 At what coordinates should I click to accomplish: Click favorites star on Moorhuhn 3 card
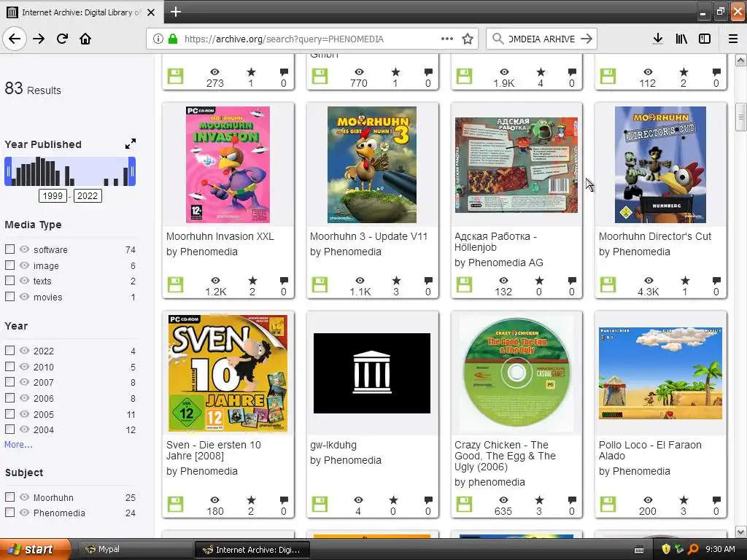point(396,281)
